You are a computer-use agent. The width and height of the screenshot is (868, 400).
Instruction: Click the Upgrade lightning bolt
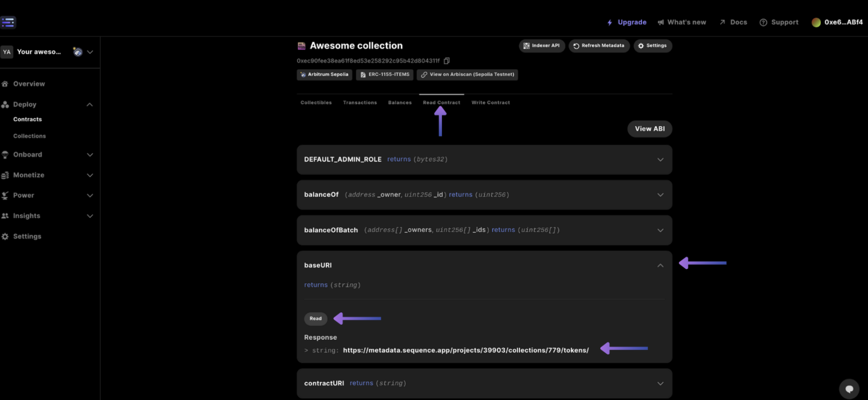pyautogui.click(x=610, y=22)
